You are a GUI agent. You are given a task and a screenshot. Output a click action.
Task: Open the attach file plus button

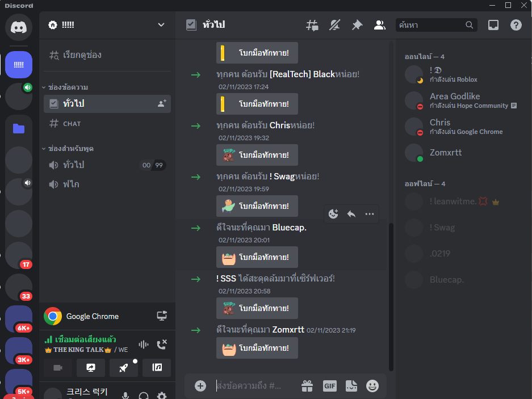point(200,386)
